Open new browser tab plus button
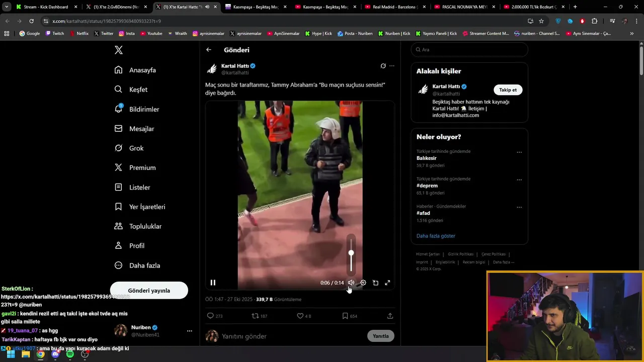The width and height of the screenshot is (644, 362). click(575, 7)
